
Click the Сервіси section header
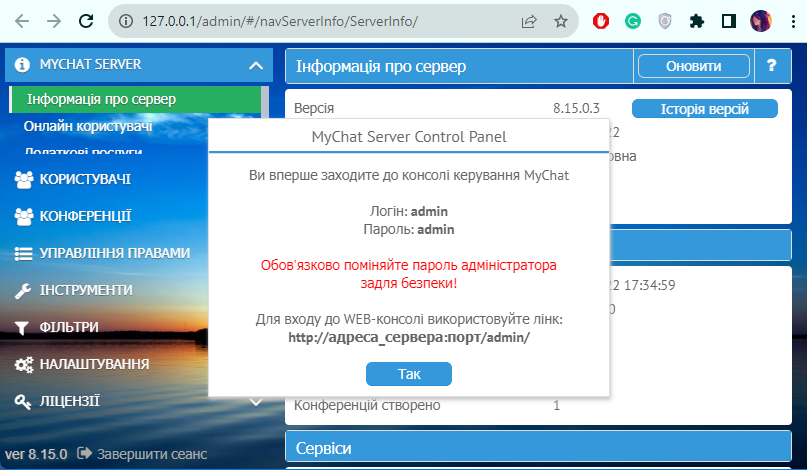(x=538, y=447)
